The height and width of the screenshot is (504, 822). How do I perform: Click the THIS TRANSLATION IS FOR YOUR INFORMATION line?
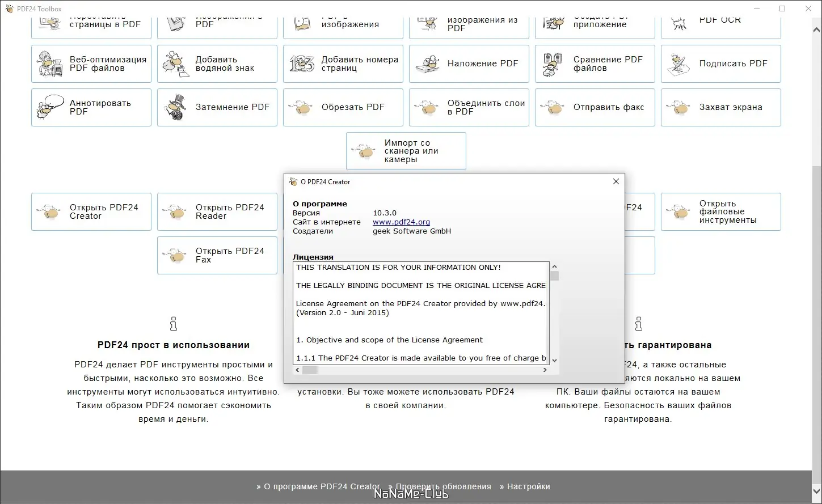(398, 268)
